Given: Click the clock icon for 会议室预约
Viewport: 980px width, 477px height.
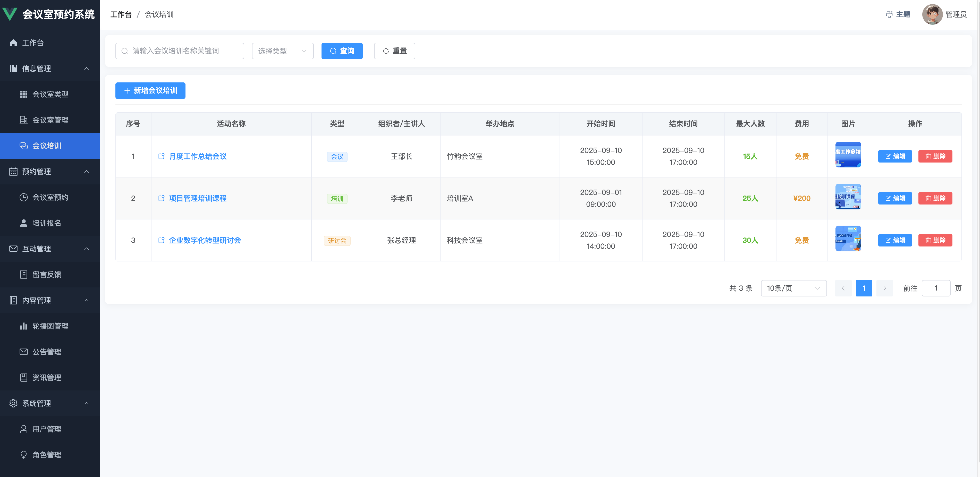Looking at the screenshot, I should (24, 197).
